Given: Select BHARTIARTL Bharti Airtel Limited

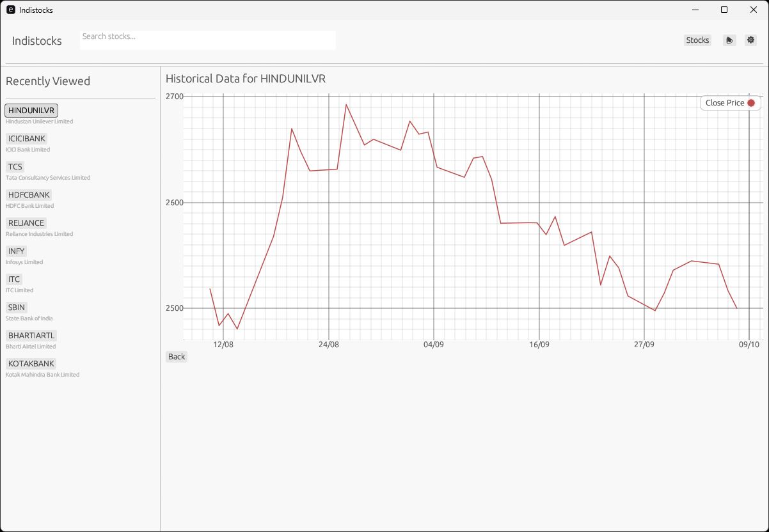Looking at the screenshot, I should pos(31,335).
